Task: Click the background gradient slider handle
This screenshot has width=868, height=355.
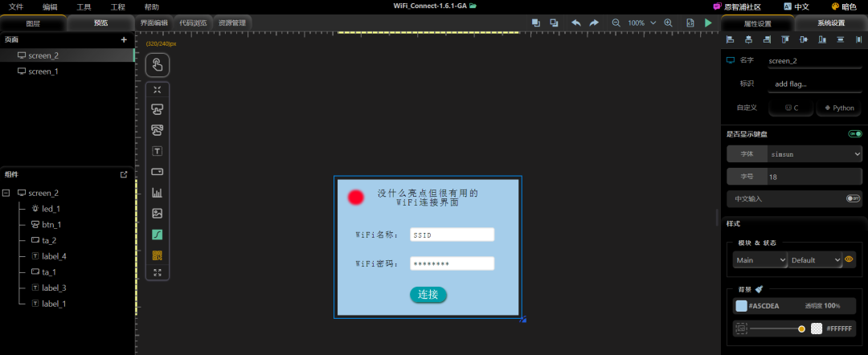Action: pyautogui.click(x=801, y=329)
